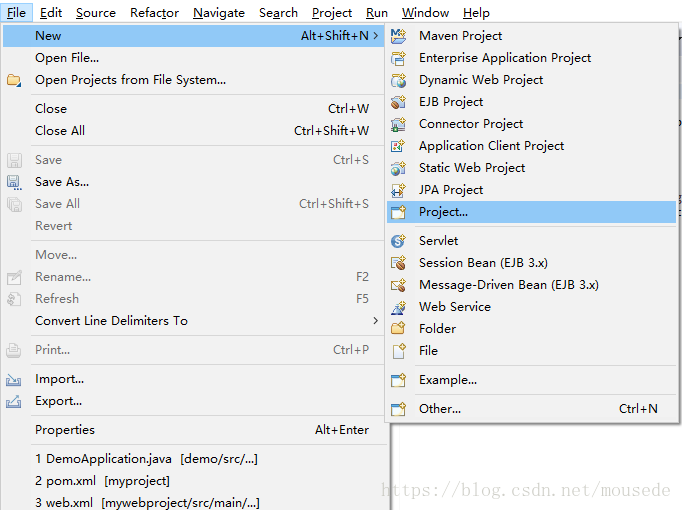
Task: Open recent file pom.xml
Action: tap(102, 481)
